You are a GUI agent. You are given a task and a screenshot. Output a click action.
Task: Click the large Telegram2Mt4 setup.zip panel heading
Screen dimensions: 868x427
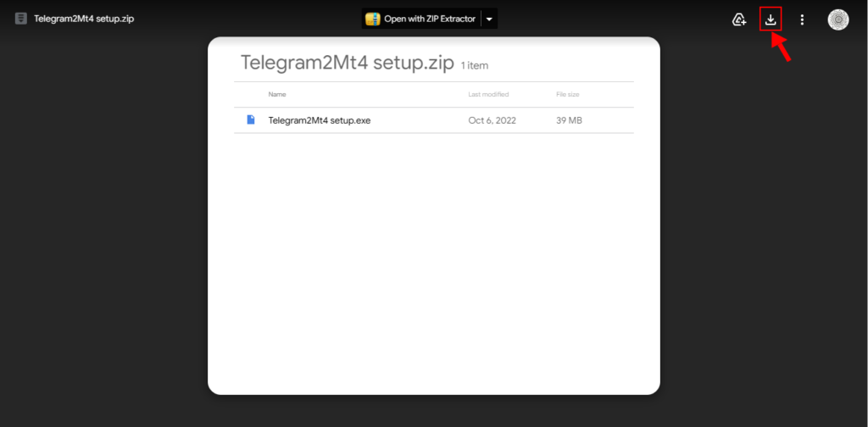pos(348,63)
